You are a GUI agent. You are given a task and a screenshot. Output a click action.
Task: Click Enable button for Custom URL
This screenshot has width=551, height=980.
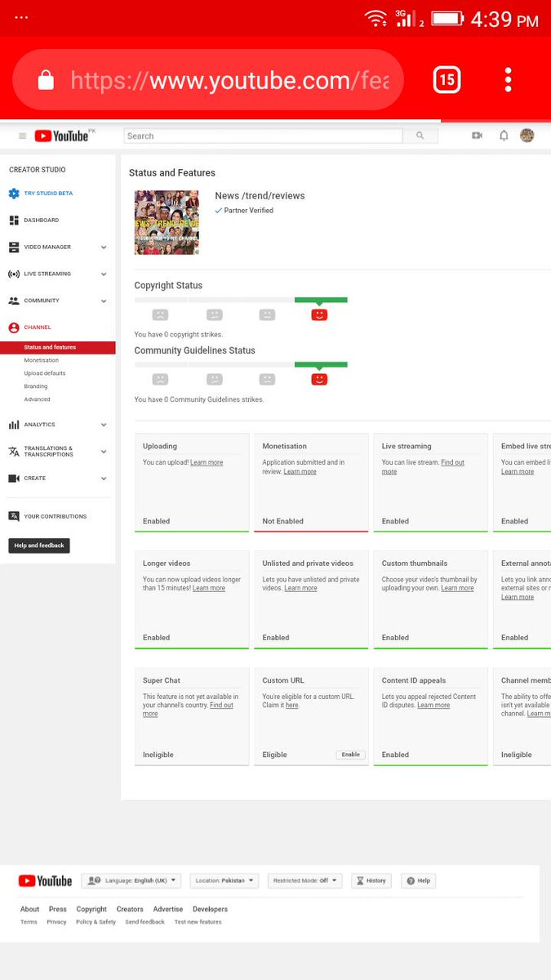[350, 755]
